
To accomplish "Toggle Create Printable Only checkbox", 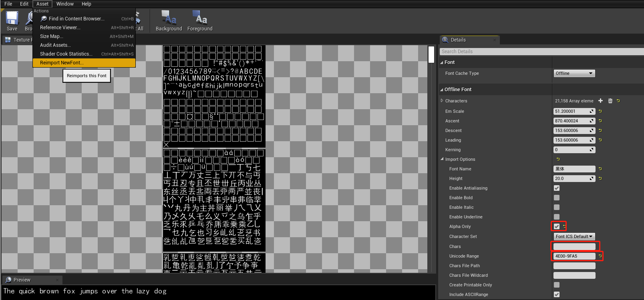I will (x=557, y=285).
